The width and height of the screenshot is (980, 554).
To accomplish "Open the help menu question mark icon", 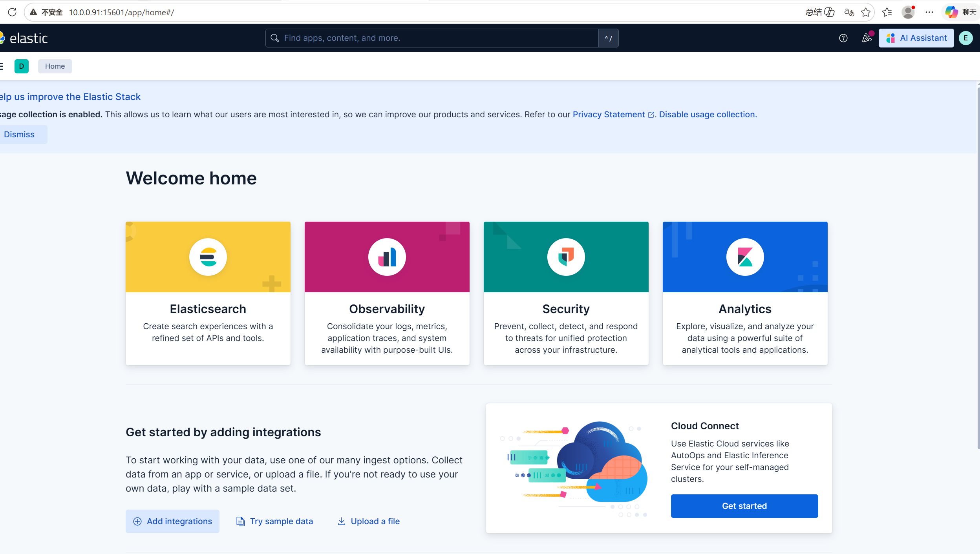I will click(843, 38).
